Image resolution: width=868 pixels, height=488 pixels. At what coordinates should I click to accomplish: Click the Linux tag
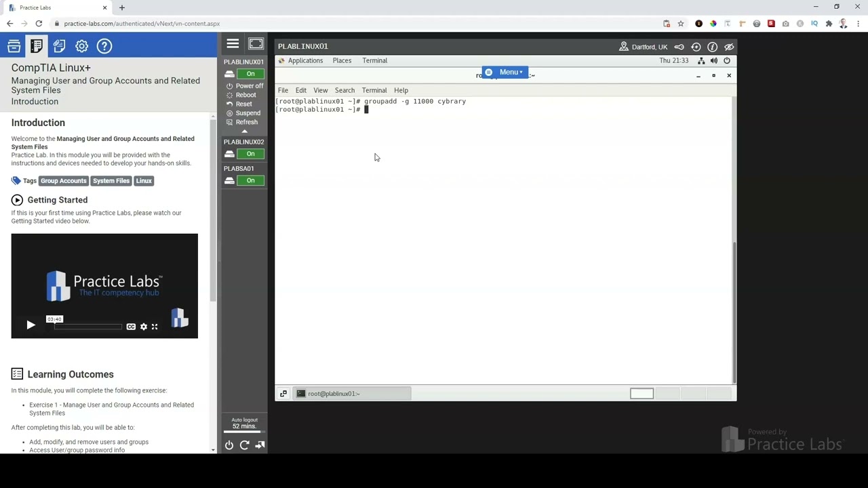click(144, 181)
